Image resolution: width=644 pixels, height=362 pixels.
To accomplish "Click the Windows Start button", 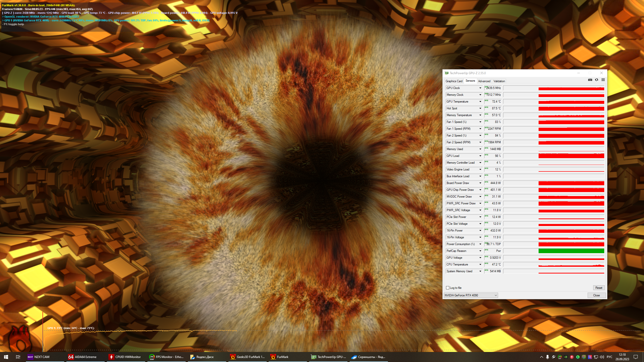I will point(6,357).
